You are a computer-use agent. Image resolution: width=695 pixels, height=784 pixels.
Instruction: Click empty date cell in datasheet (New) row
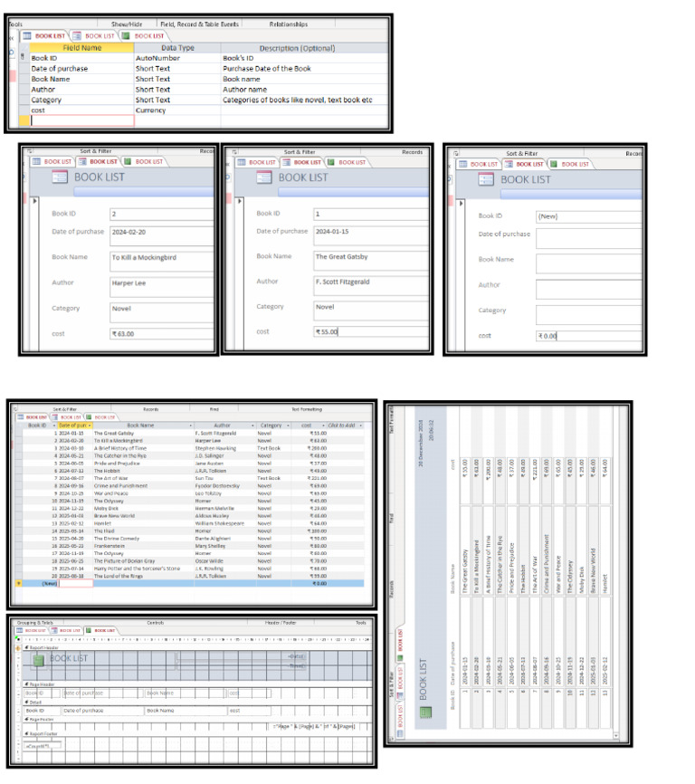tap(76, 584)
